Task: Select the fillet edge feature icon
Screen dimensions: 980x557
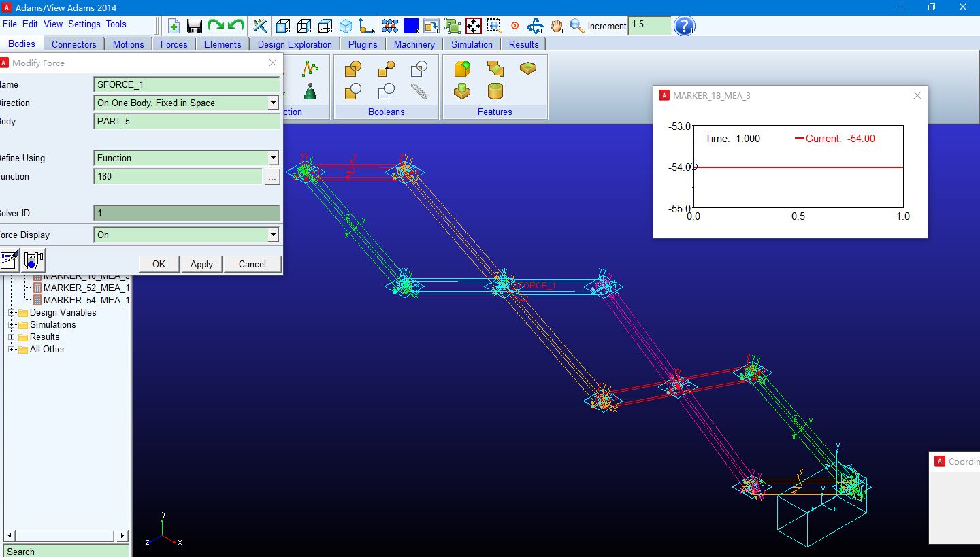Action: pos(462,69)
